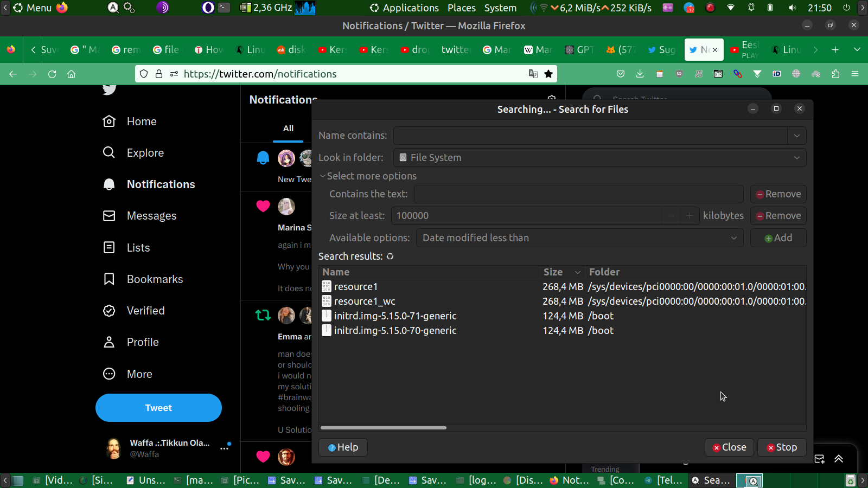The width and height of the screenshot is (868, 488).
Task: Select the All tab in Notifications
Action: pyautogui.click(x=288, y=129)
